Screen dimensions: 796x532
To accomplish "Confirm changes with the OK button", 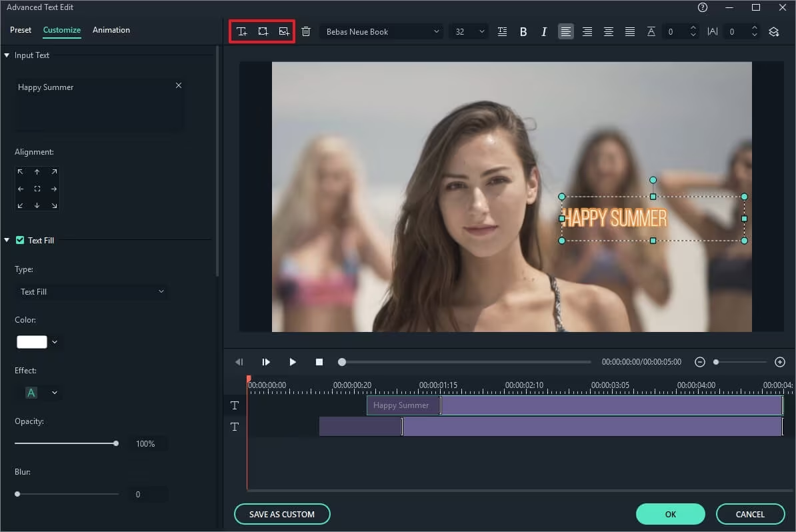I will (x=670, y=514).
